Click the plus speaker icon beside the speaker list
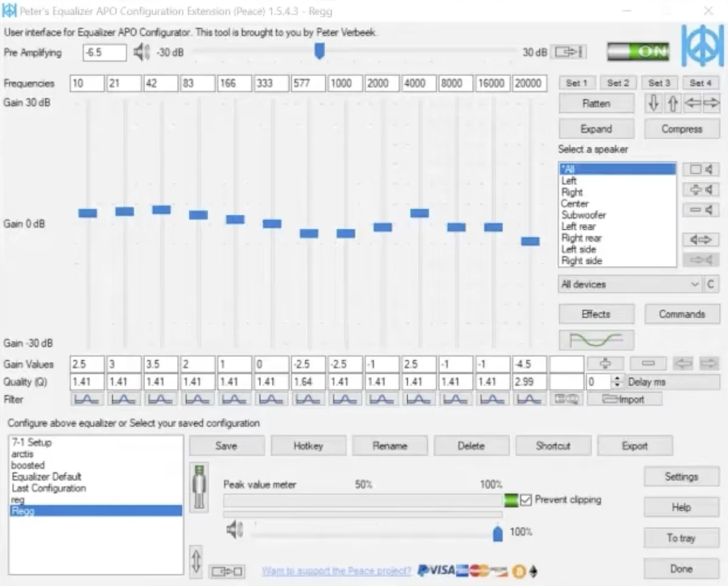The height and width of the screenshot is (586, 728). tap(701, 190)
